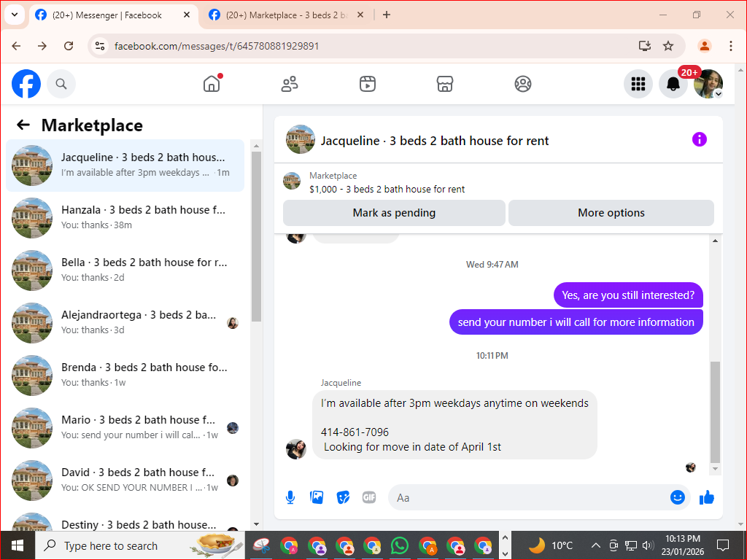Open Mario conversation in the list
This screenshot has height=560, width=747.
click(x=125, y=427)
